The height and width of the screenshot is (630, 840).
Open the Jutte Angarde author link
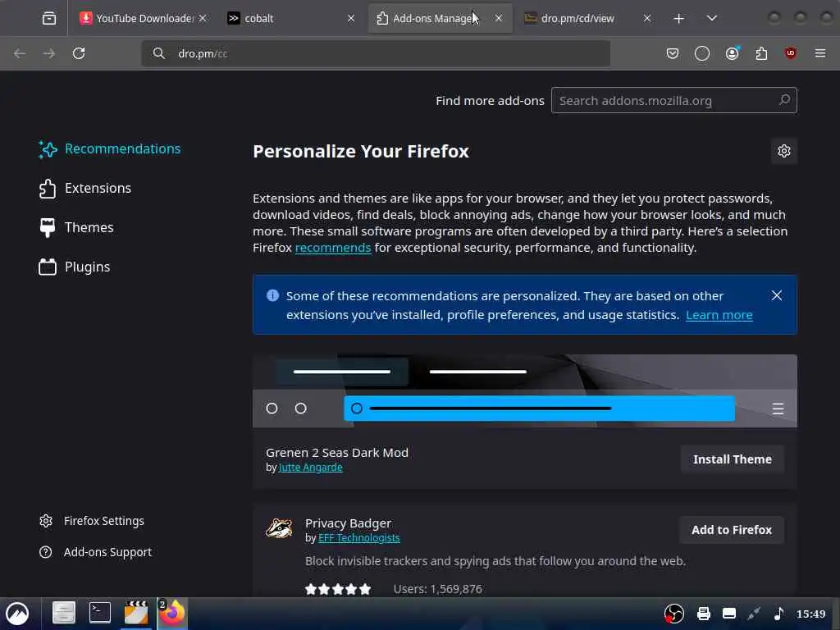[311, 467]
